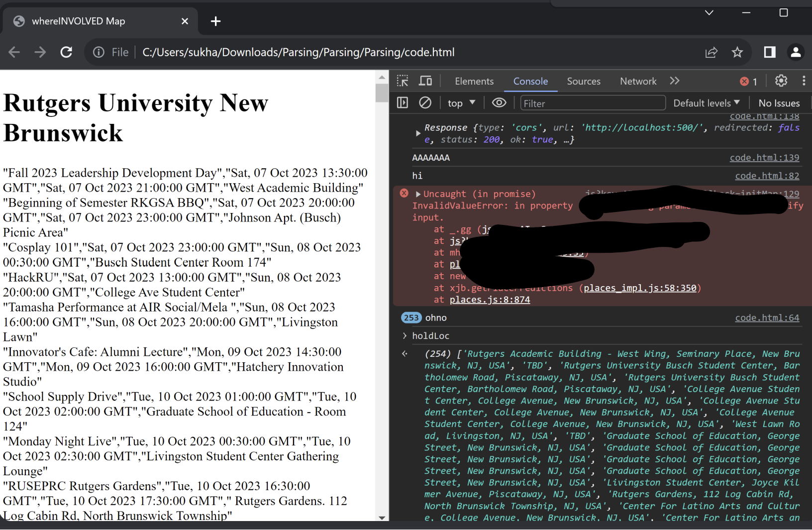Open the places_impl.js:58:350 link
The image size is (812, 530).
coord(640,288)
